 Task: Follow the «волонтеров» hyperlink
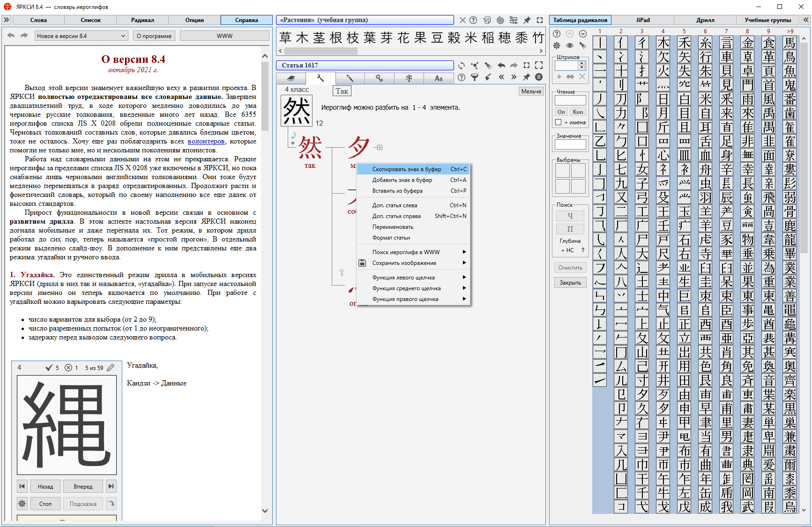206,141
